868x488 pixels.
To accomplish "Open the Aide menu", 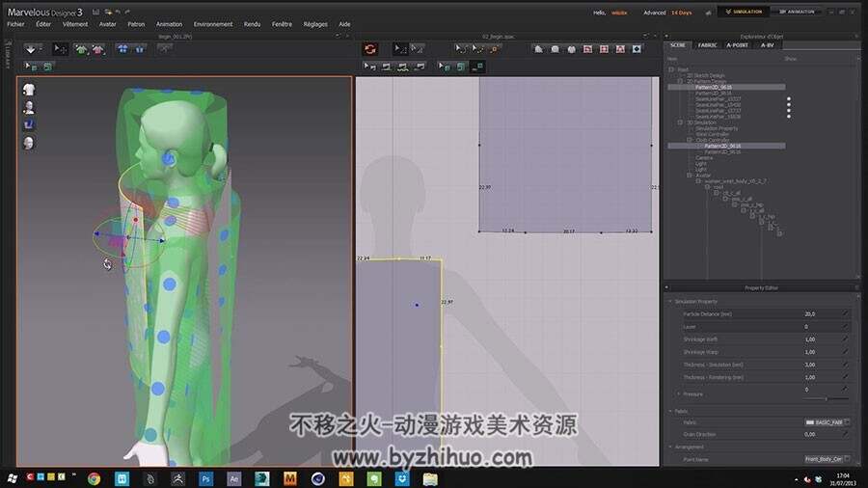I will tap(344, 24).
